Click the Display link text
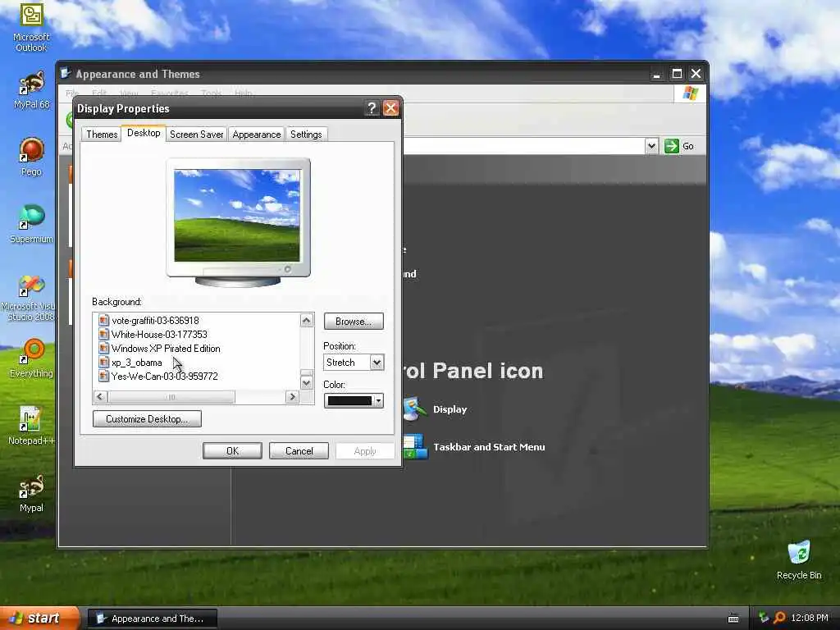The height and width of the screenshot is (630, 840). 450,409
